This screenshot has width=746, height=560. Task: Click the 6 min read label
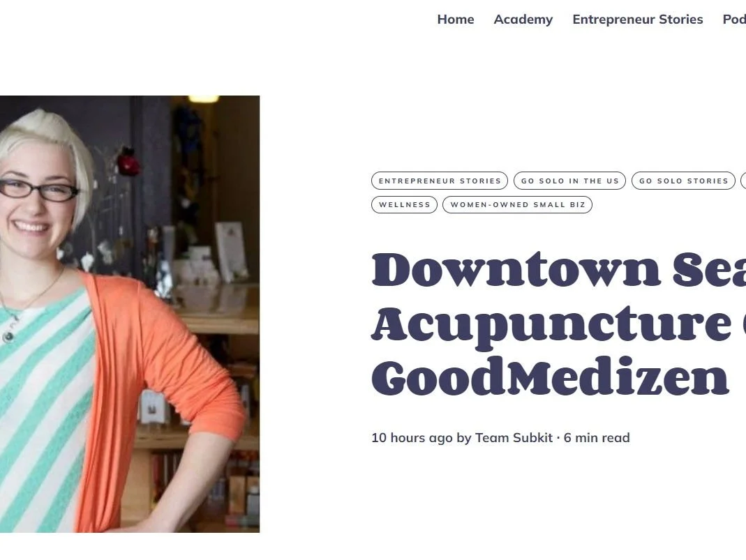[597, 437]
